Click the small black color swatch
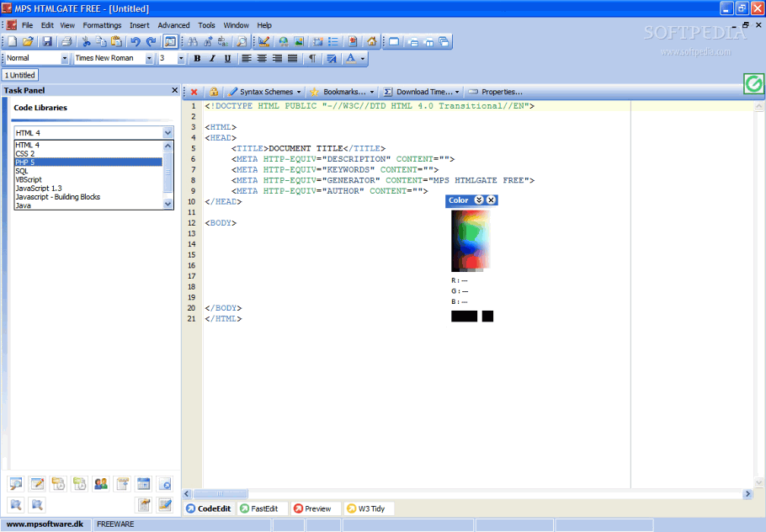 click(487, 316)
